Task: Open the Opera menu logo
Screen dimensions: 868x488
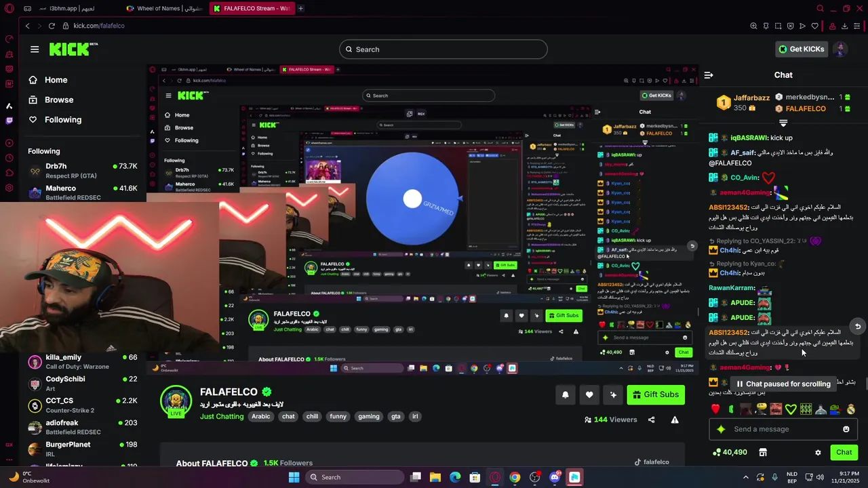Action: click(9, 8)
